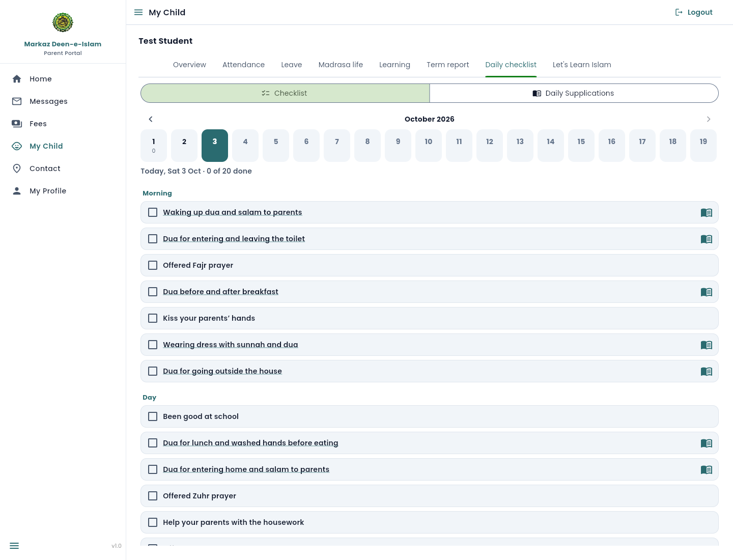This screenshot has width=733, height=560.
Task: Open Dua for going outside the house link
Action: [222, 371]
